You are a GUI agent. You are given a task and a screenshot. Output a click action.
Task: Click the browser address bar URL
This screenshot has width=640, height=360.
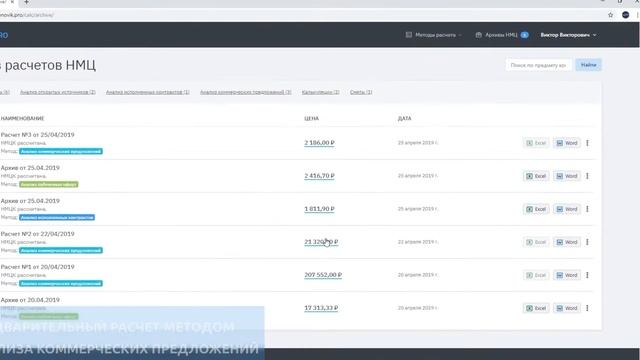[x=27, y=15]
